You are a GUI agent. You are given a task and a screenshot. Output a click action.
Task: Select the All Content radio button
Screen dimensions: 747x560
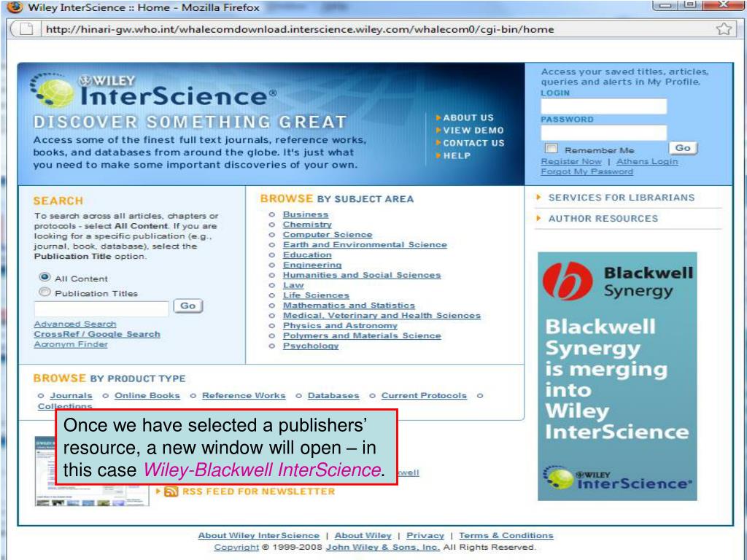coord(44,277)
